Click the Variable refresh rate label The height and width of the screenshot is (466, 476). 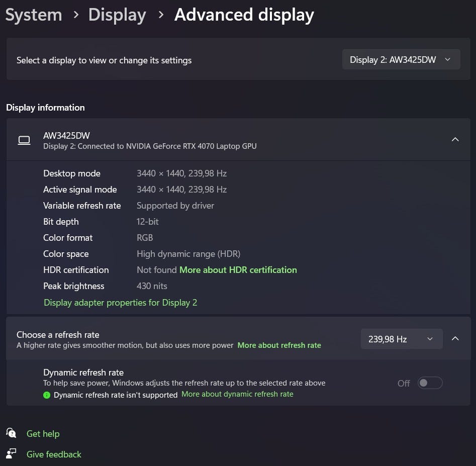(x=82, y=206)
